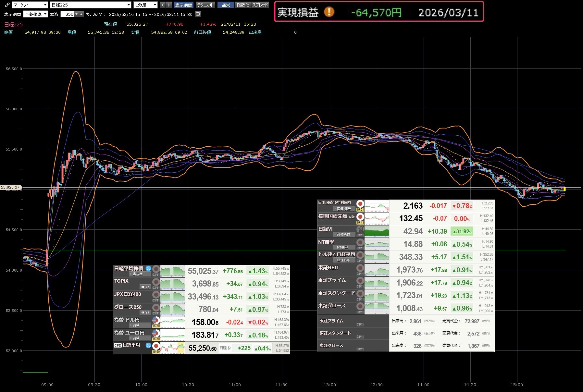Open the テクニカル indicators tab
The height and width of the screenshot is (392, 583).
[205, 5]
